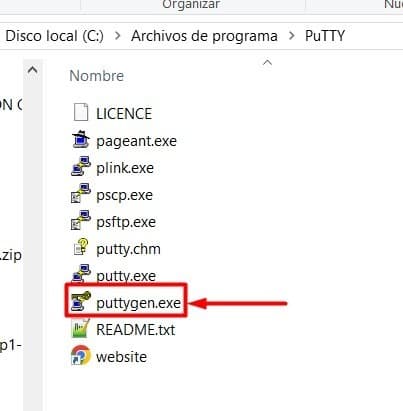Select the pageant.exe file name
The height and width of the screenshot is (411, 403).
tap(136, 141)
